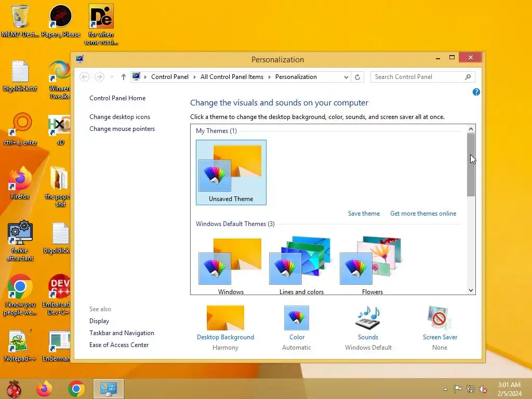This screenshot has height=399, width=532.
Task: Open the Color settings icon
Action: (x=297, y=318)
